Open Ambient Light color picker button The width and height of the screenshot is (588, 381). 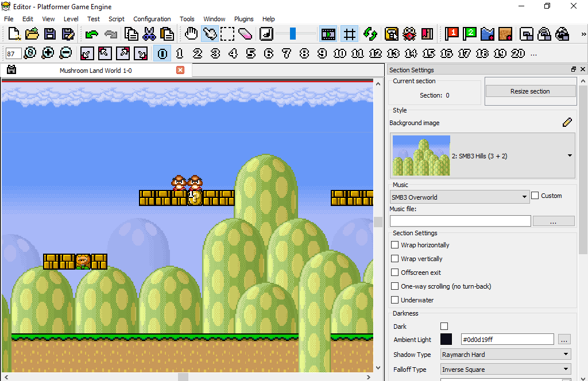pyautogui.click(x=564, y=340)
